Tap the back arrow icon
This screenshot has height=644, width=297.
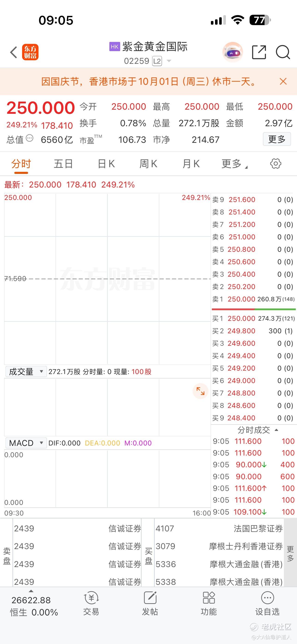pyautogui.click(x=14, y=52)
